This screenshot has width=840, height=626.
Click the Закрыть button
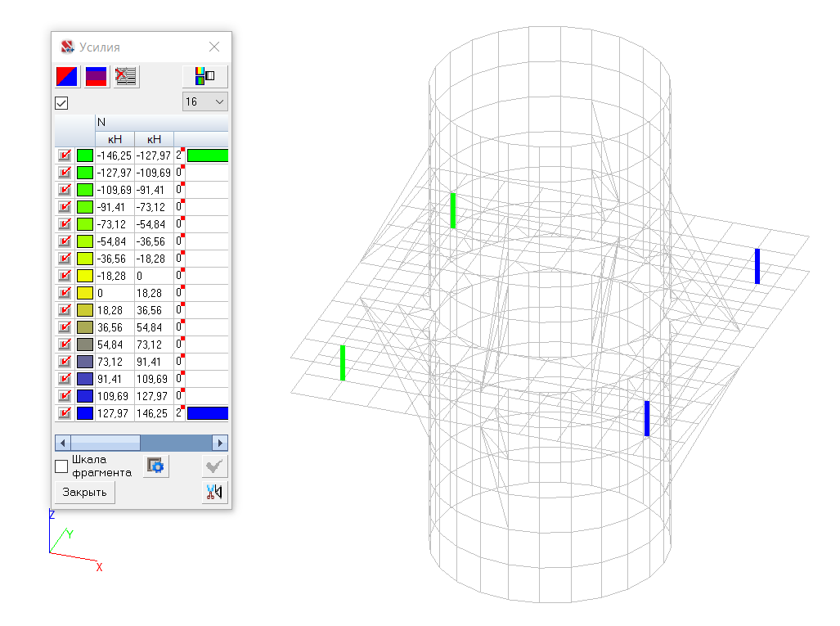coord(84,492)
